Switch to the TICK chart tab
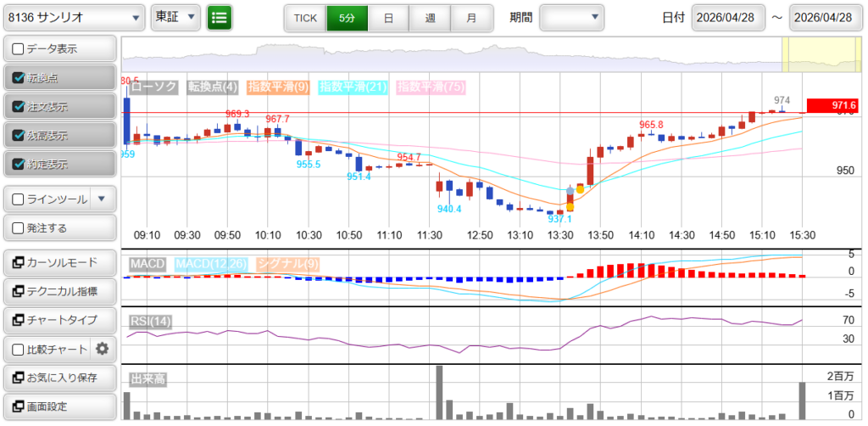The height and width of the screenshot is (426, 868). point(304,17)
